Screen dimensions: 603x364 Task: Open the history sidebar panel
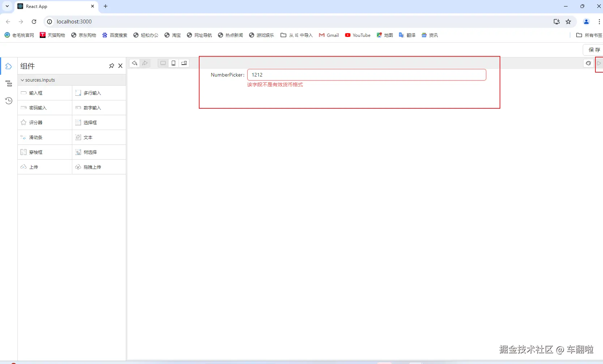pos(9,101)
